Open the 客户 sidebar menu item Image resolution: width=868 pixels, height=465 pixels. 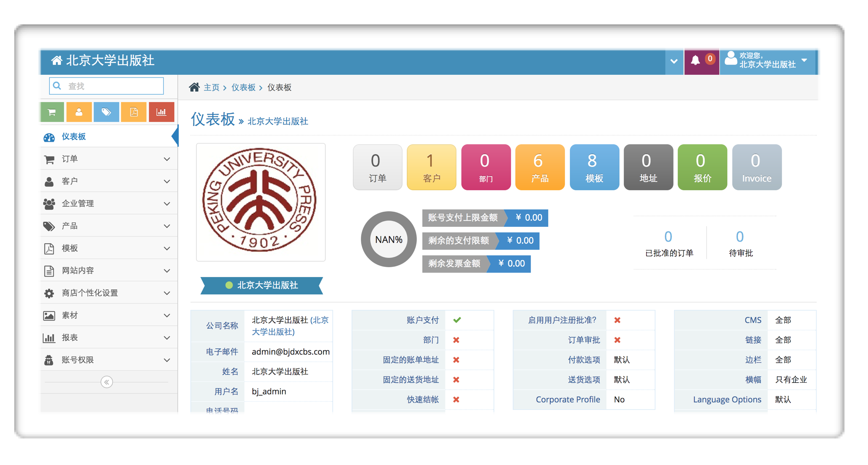click(x=109, y=181)
